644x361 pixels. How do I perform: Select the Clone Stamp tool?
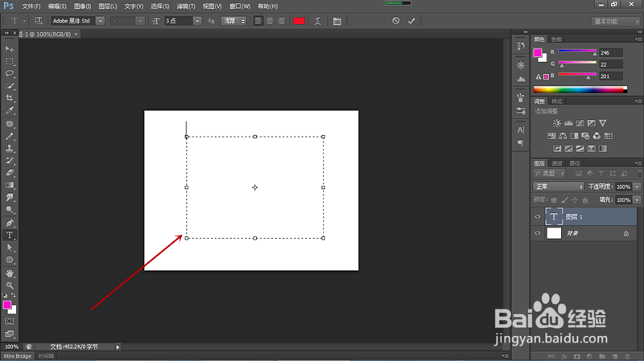[10, 149]
